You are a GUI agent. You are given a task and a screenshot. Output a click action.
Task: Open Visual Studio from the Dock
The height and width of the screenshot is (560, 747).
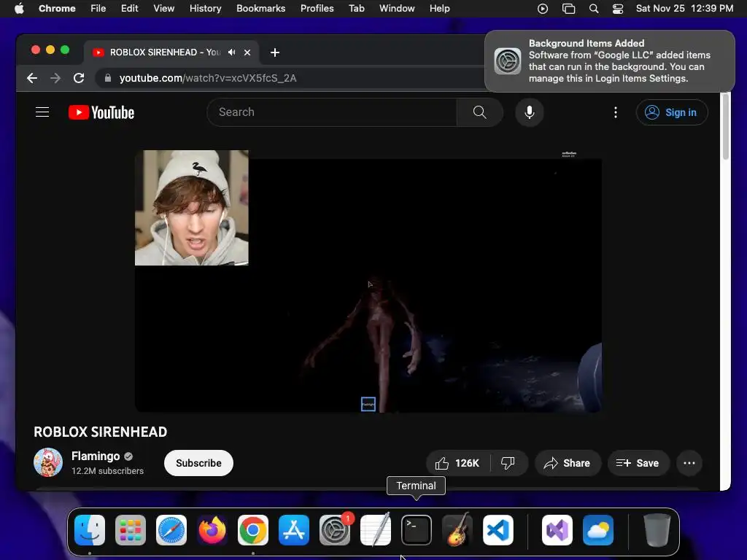(x=557, y=530)
